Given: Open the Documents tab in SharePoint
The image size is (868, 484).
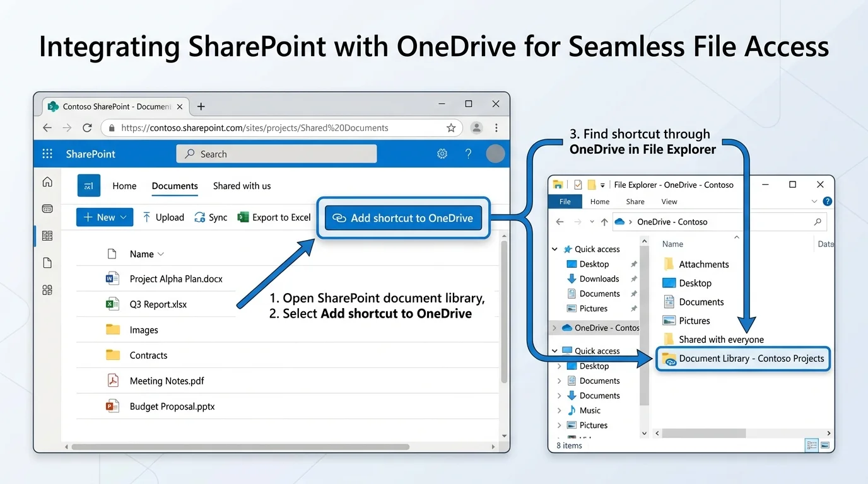Looking at the screenshot, I should [175, 186].
